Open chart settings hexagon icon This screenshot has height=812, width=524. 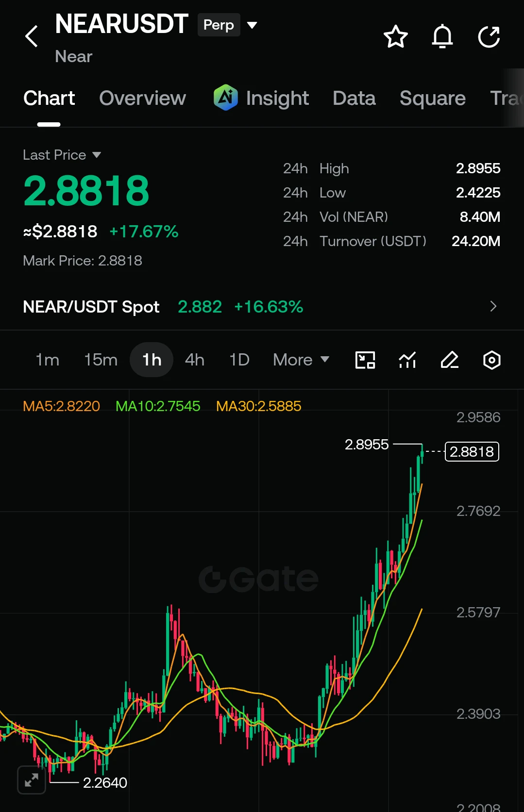coord(492,360)
